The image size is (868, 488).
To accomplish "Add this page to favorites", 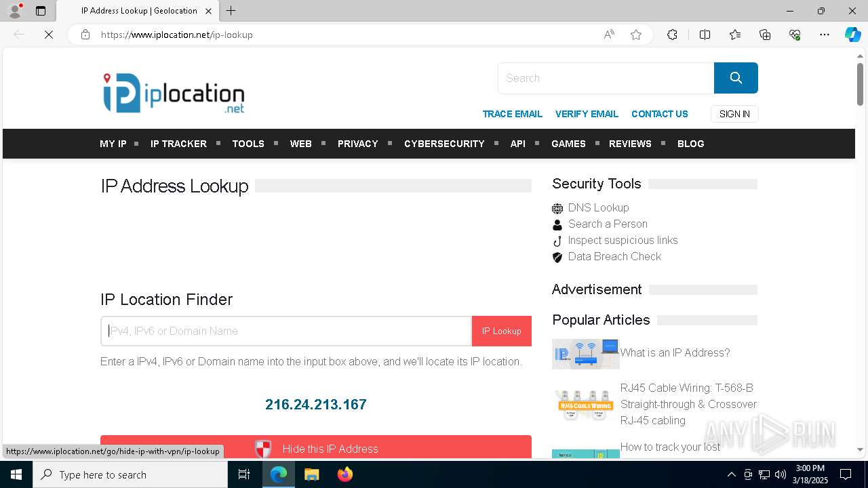I will 636,35.
